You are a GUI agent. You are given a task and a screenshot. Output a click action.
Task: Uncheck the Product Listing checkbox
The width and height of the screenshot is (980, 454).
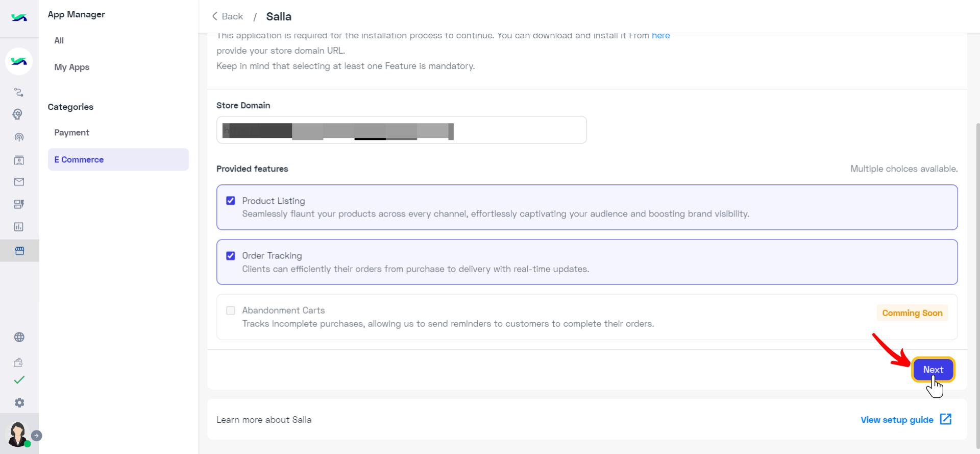(x=231, y=201)
